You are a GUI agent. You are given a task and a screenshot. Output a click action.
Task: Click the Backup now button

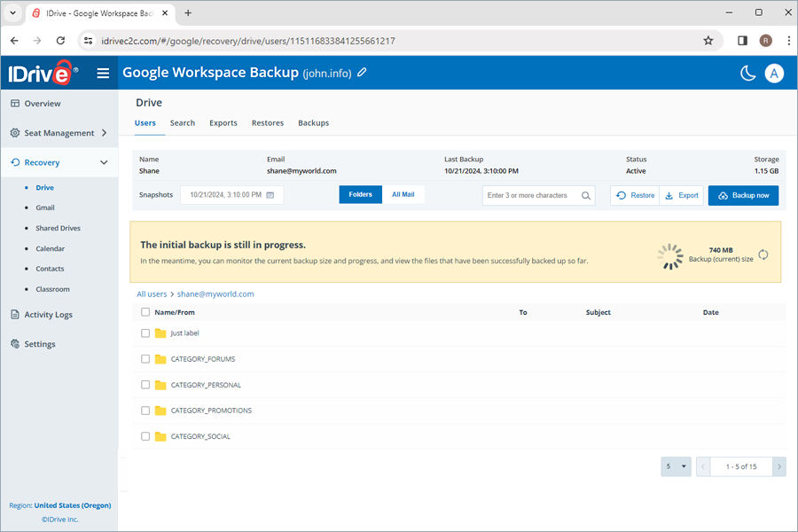[x=743, y=195]
